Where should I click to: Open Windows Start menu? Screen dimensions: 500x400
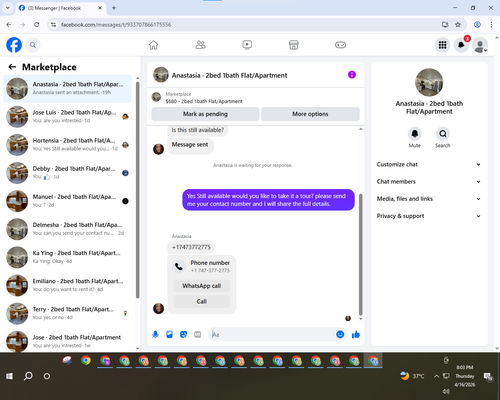9,376
